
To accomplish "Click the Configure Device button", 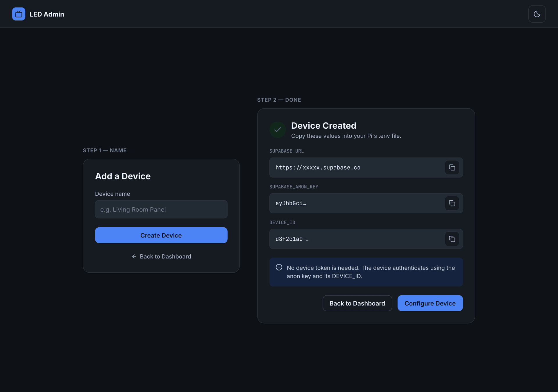I will click(430, 303).
